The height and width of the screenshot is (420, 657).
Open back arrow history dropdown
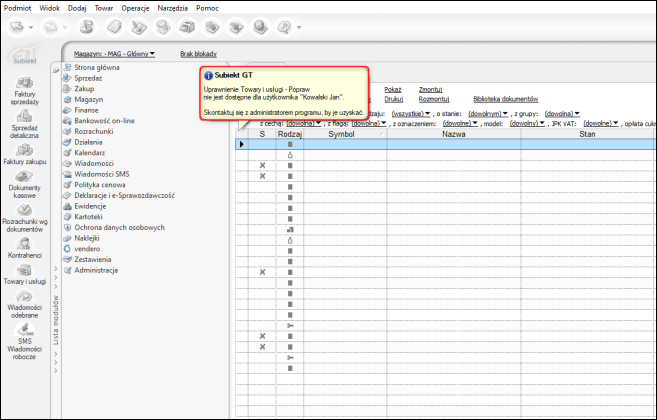pos(31,28)
